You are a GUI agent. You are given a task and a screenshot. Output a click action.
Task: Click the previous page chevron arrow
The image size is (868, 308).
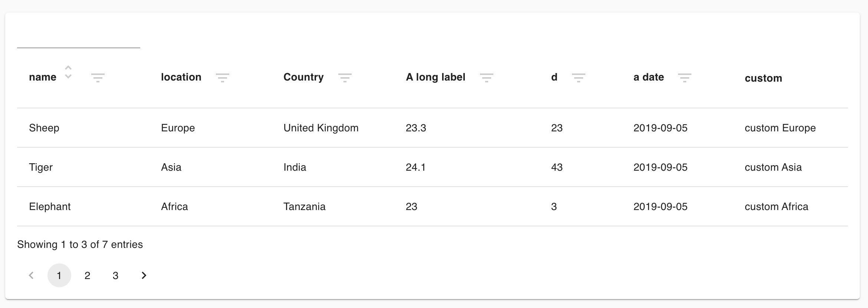(31, 275)
